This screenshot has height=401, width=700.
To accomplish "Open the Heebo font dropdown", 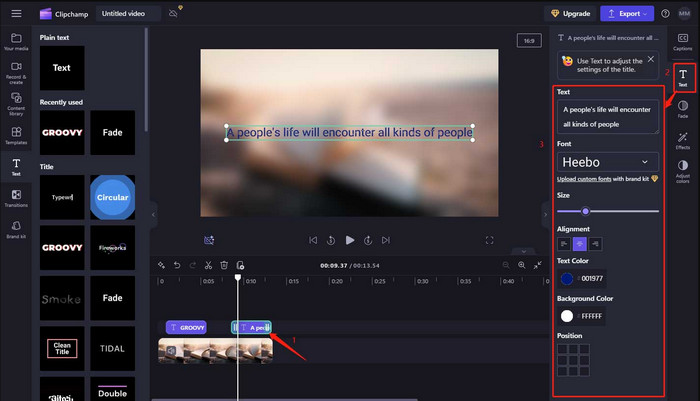I will click(x=608, y=162).
